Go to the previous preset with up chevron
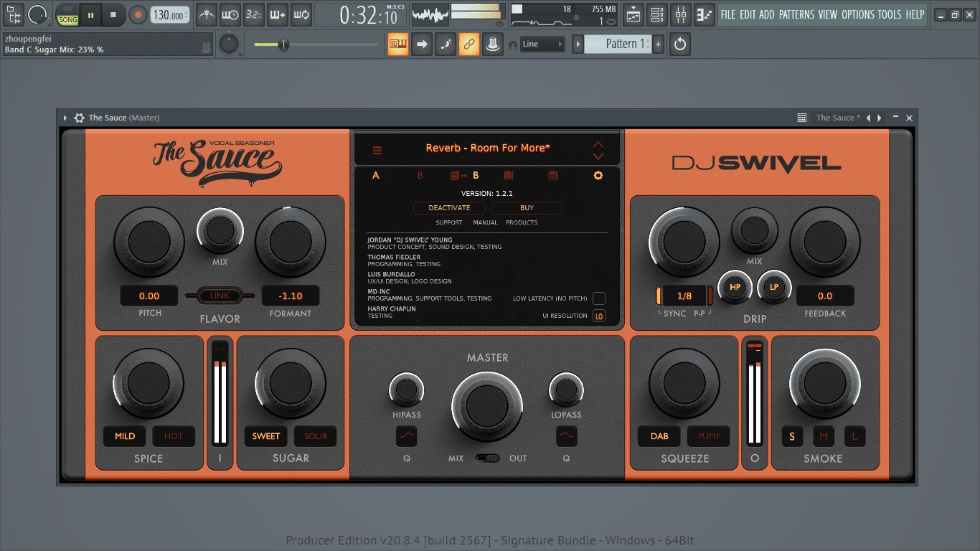This screenshot has width=980, height=551. [x=598, y=144]
